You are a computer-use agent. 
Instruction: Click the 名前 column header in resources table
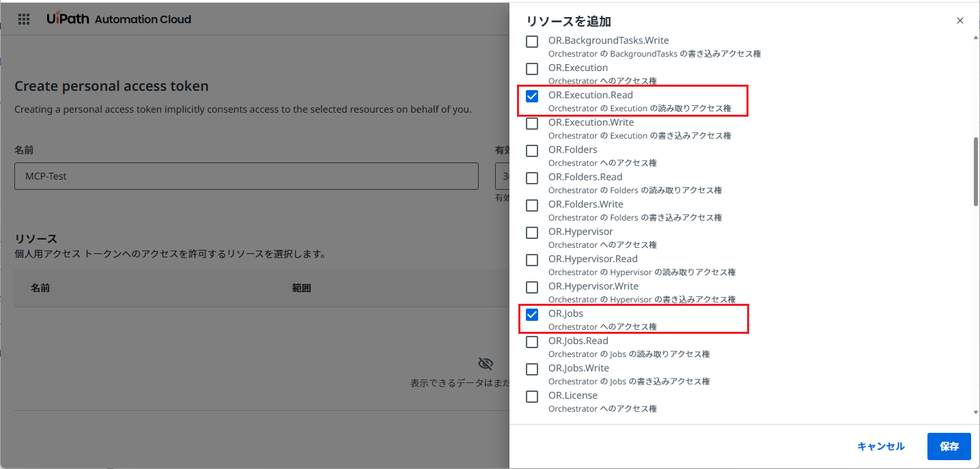coord(40,288)
